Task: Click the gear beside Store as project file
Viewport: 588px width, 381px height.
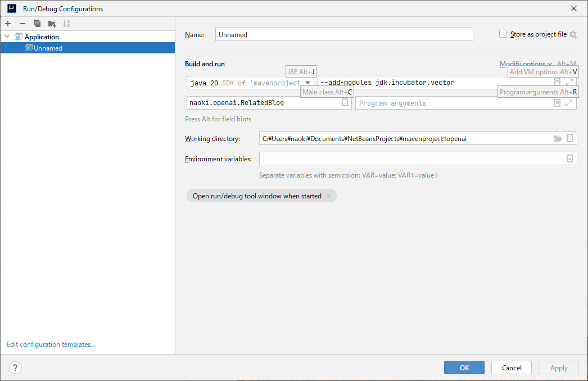Action: pos(573,34)
